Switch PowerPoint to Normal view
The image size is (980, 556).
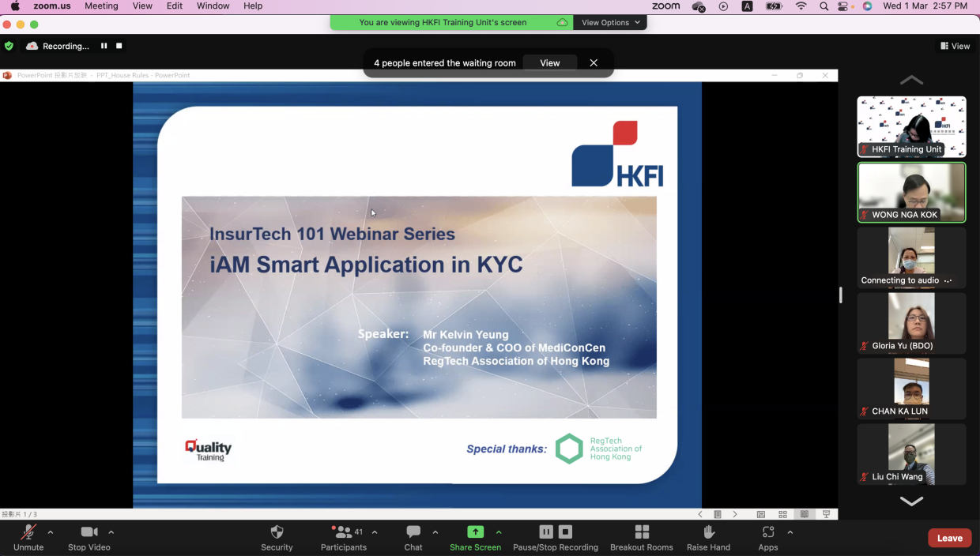[761, 514]
